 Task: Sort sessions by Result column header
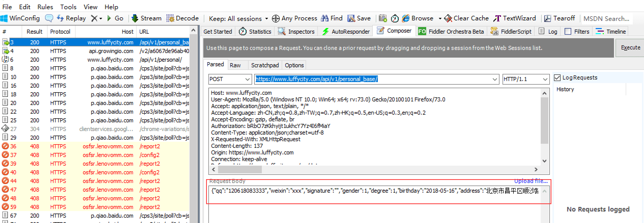click(34, 32)
